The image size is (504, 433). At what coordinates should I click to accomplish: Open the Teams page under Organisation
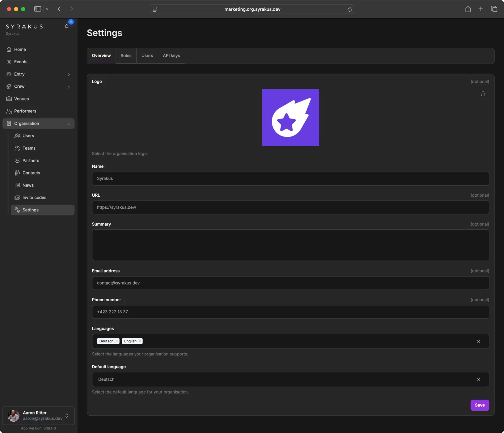click(x=28, y=148)
